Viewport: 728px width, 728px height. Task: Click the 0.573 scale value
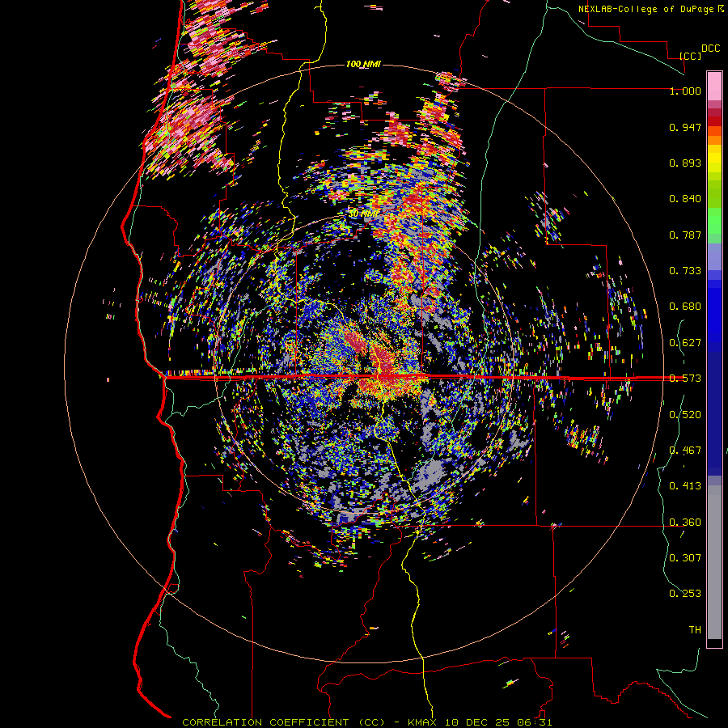click(685, 379)
